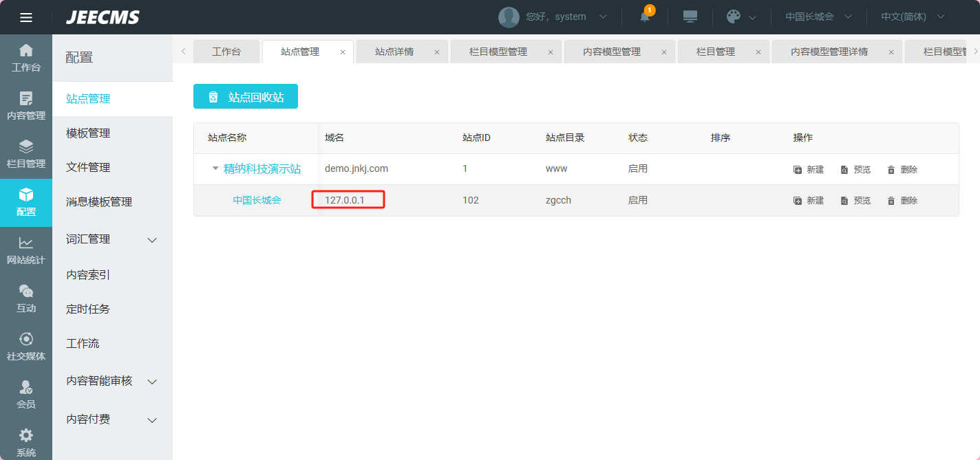980x460 pixels.
Task: Select 模板管理 in config menu
Action: 88,133
